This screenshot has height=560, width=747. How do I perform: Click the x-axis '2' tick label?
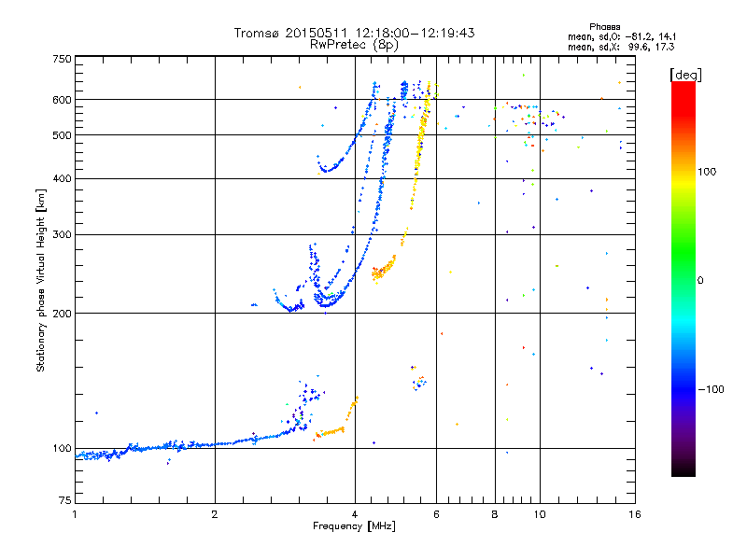click(215, 514)
